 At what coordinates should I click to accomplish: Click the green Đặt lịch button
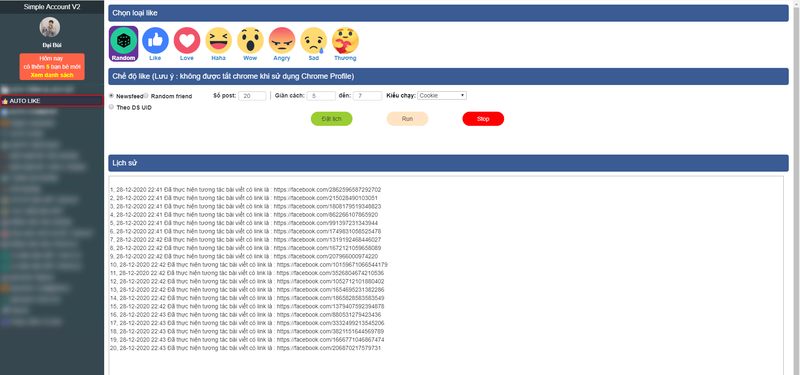332,119
